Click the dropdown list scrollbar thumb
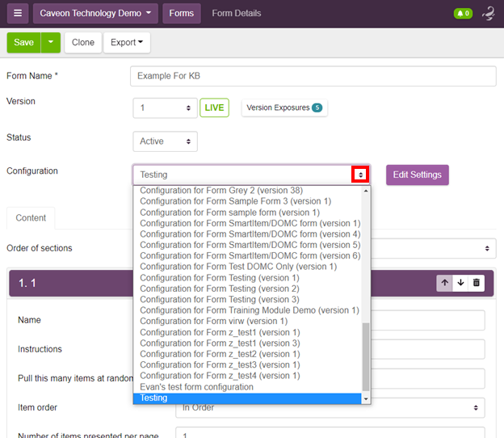This screenshot has width=504, height=438. pos(366,356)
